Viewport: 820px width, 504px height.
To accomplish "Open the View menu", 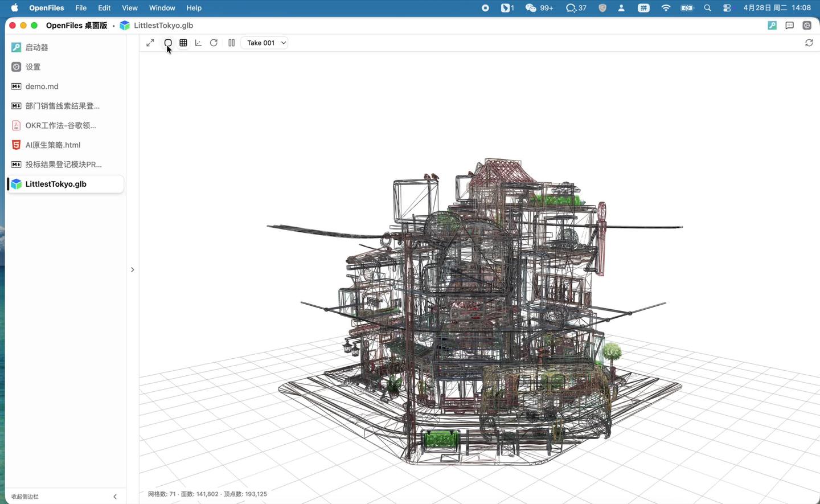I will click(130, 8).
